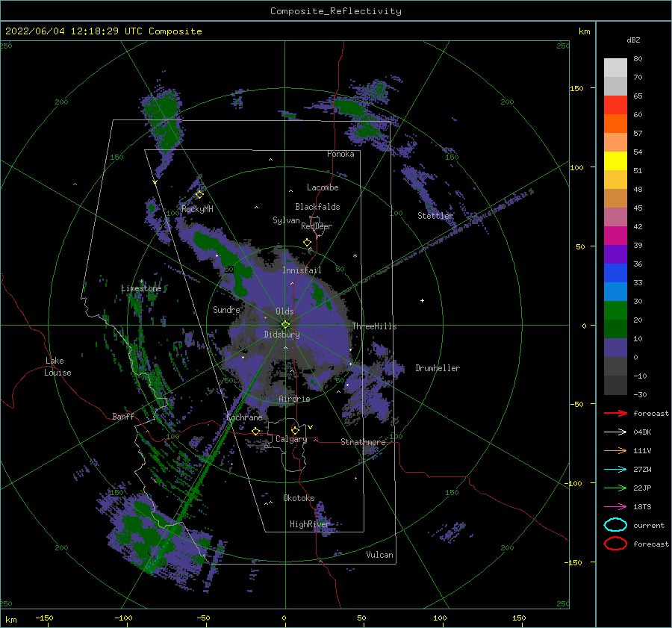This screenshot has width=672, height=628.
Task: Click the yellow diamond marker below RedDeer
Action: coord(308,243)
